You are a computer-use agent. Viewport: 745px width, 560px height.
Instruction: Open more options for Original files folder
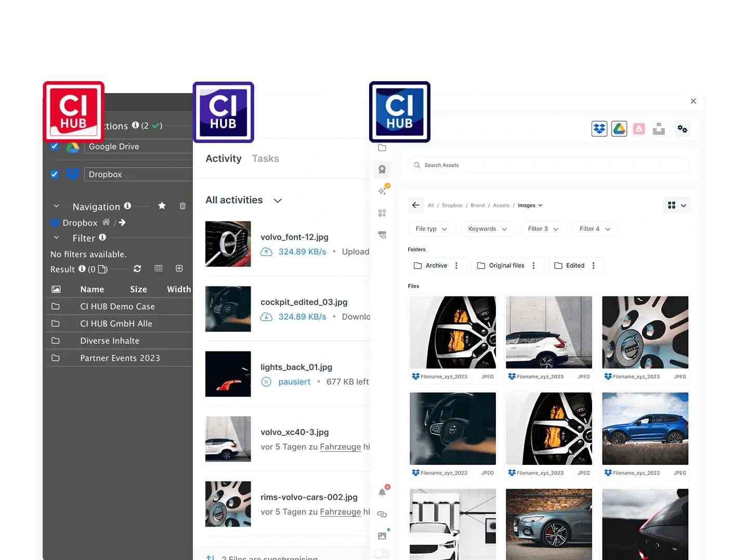(x=533, y=266)
